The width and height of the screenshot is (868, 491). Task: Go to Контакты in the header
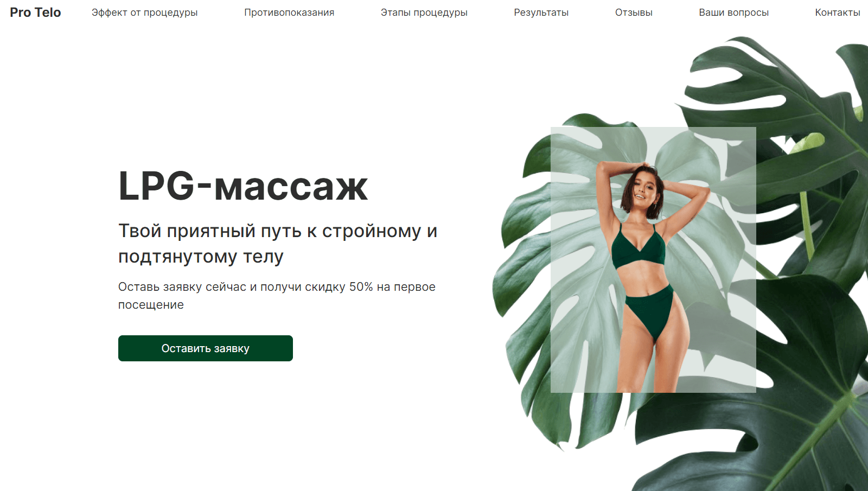pos(838,12)
